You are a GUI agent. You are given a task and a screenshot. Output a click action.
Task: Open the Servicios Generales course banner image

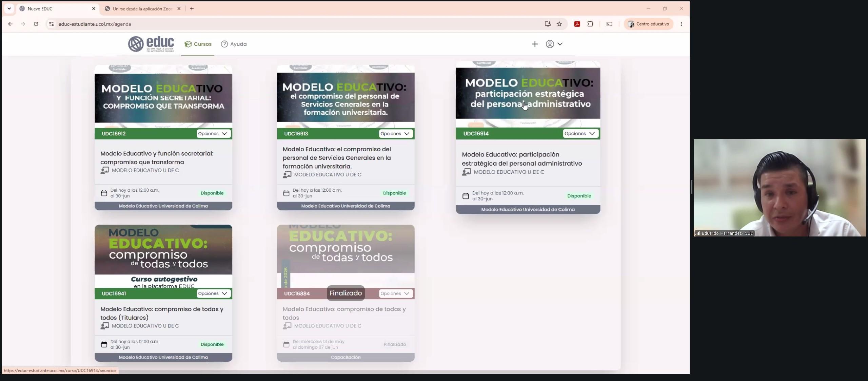pos(346,96)
